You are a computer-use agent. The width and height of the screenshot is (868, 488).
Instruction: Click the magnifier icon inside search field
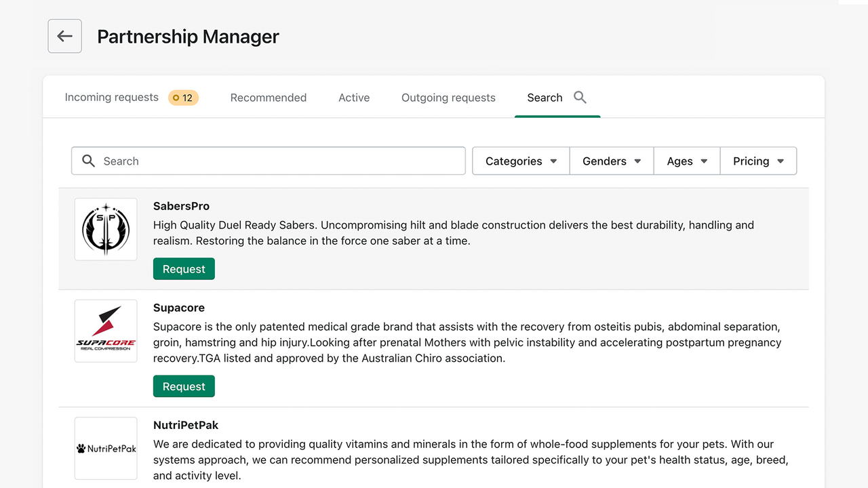88,161
